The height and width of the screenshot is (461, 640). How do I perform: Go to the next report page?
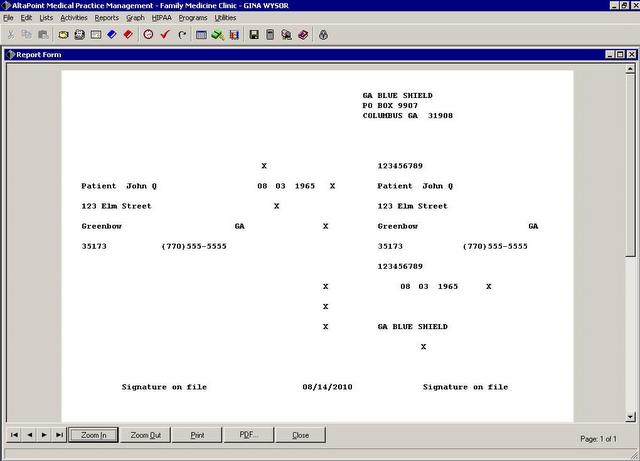click(x=45, y=435)
